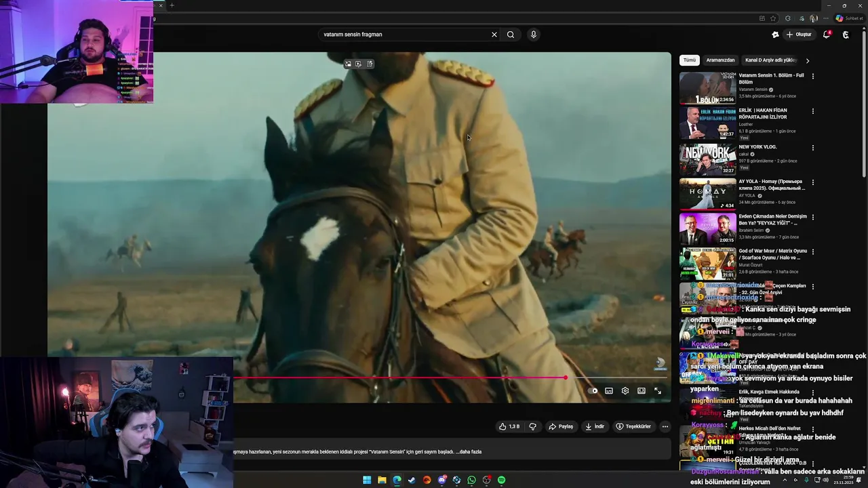Open Steam from taskbar
Screen dimensions: 868x488
(x=412, y=480)
